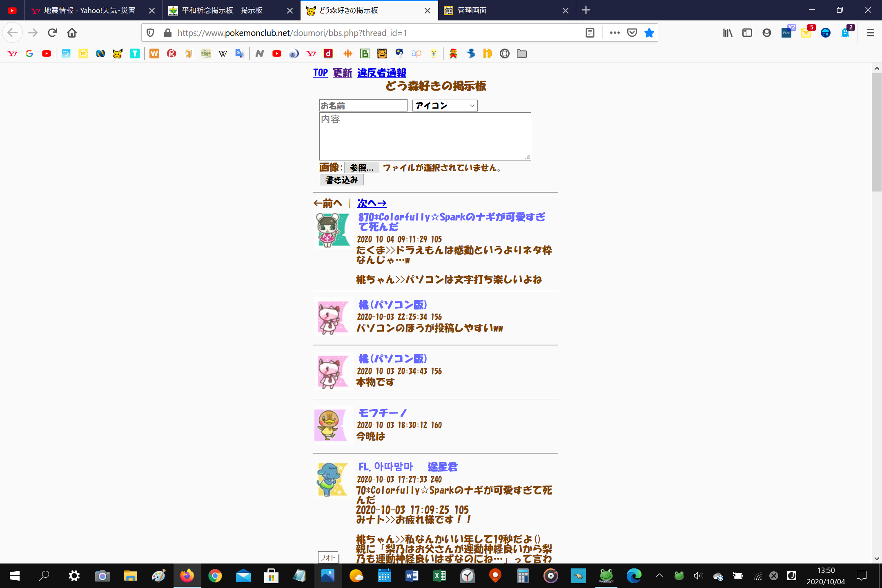Open a new browser tab
This screenshot has width=882, height=588.
(x=586, y=10)
